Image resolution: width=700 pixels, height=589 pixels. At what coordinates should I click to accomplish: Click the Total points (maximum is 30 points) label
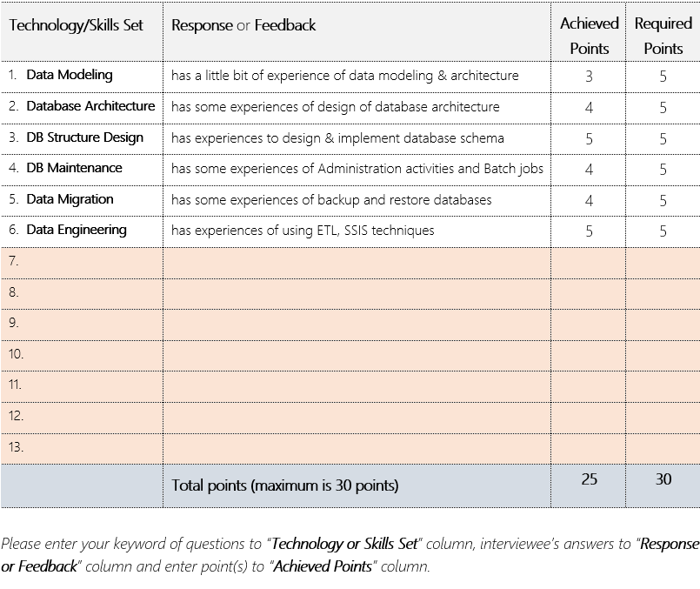click(285, 485)
